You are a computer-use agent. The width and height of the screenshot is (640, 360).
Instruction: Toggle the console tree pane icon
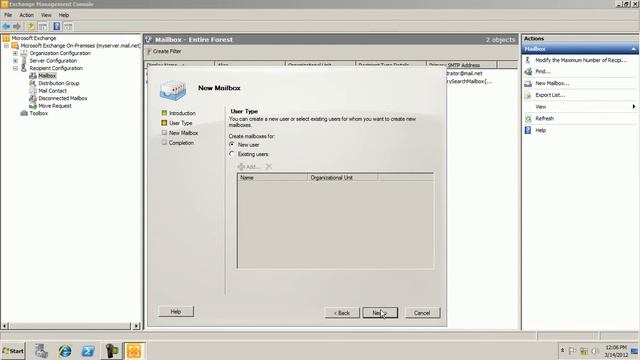click(42, 27)
